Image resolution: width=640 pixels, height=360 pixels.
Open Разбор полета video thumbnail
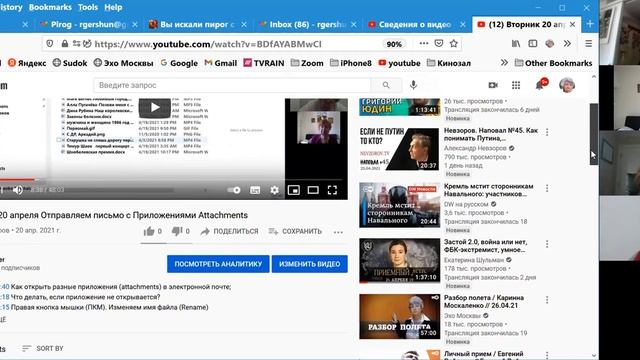[x=399, y=316]
